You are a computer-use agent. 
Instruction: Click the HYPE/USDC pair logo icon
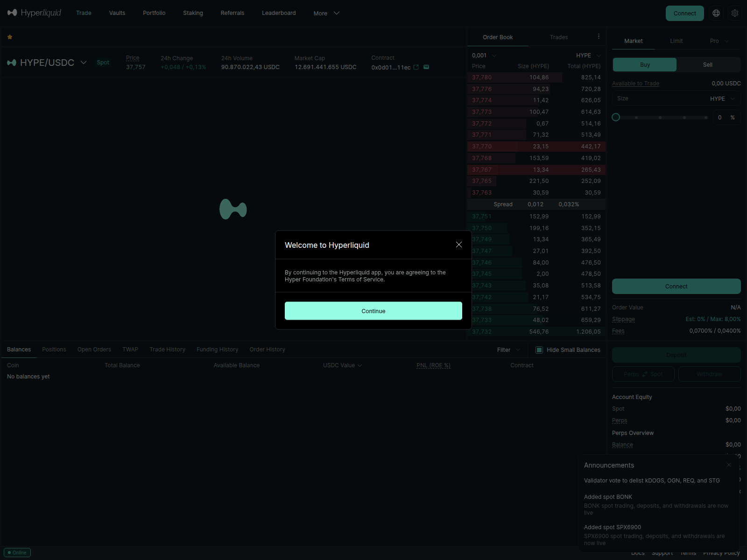[x=12, y=63]
